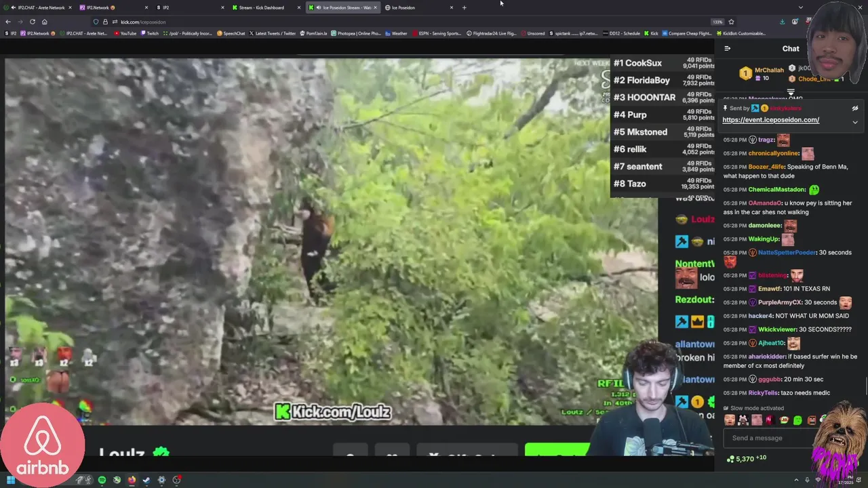Click username ChemicalMastadon in chat

click(776, 190)
